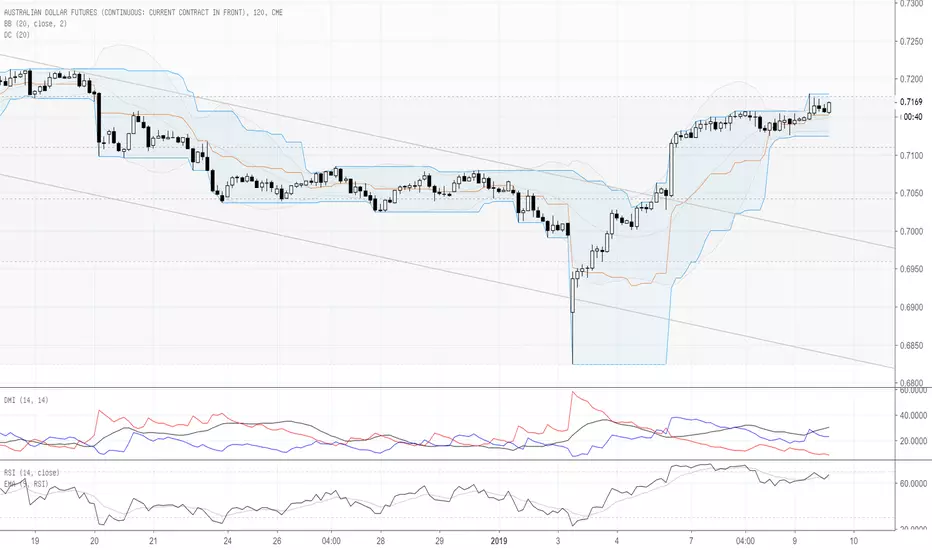Click date label 9 on the time axis

795,541
